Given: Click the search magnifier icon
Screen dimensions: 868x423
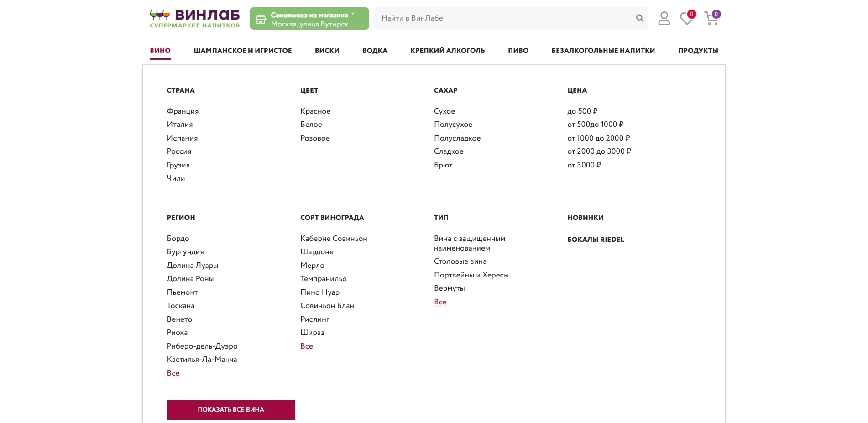Looking at the screenshot, I should 640,18.
